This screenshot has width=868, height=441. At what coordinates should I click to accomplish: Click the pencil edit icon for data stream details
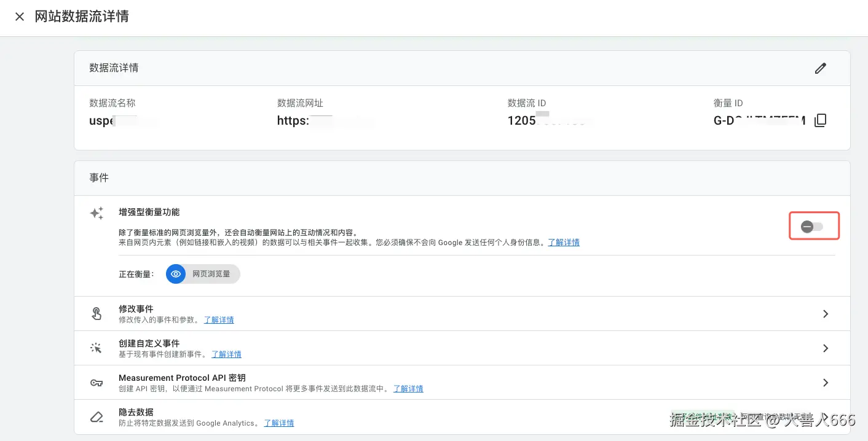821,68
